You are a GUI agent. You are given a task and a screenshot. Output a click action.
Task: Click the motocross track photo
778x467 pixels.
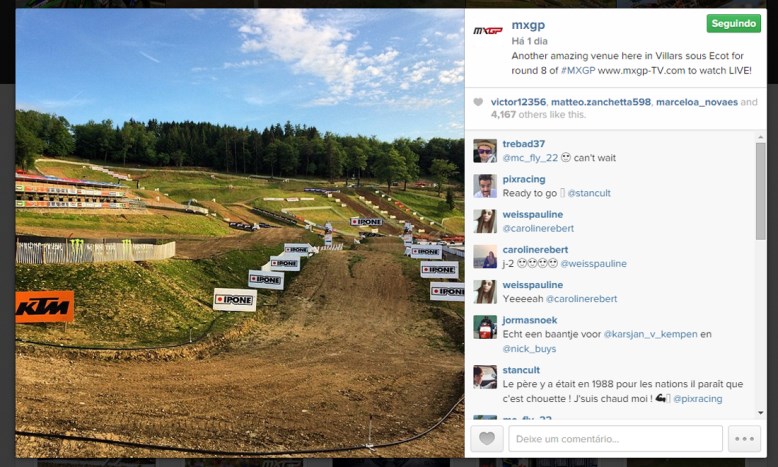pyautogui.click(x=240, y=233)
